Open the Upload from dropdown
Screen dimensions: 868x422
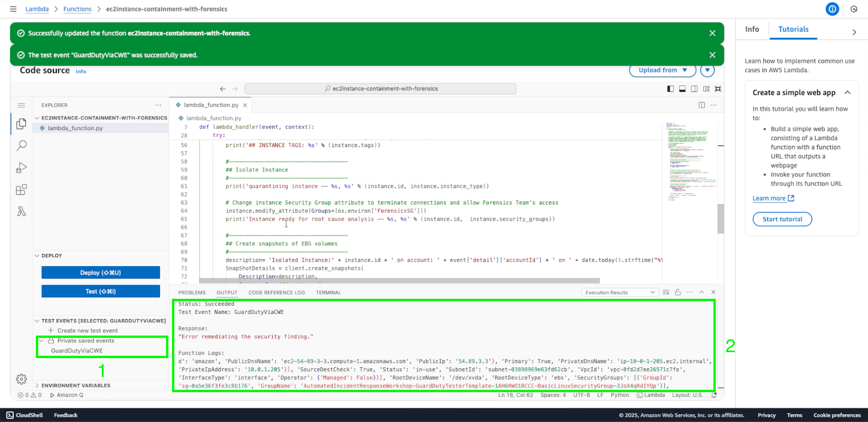pos(662,70)
